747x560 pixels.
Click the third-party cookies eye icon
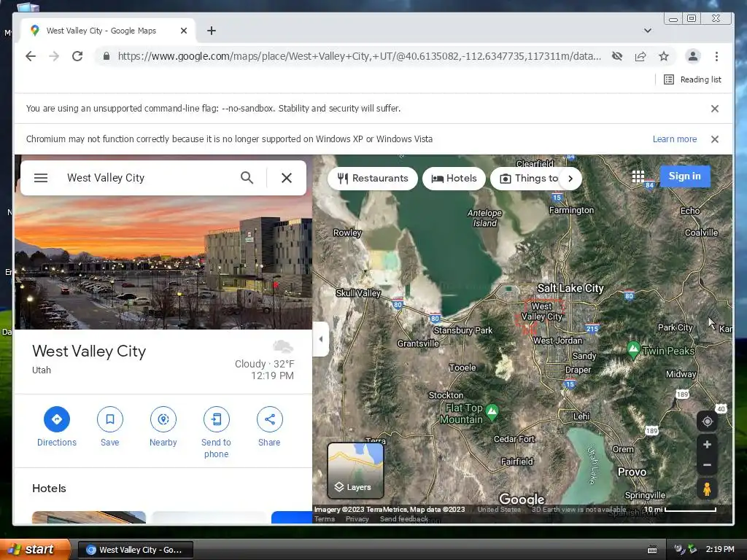(x=617, y=56)
